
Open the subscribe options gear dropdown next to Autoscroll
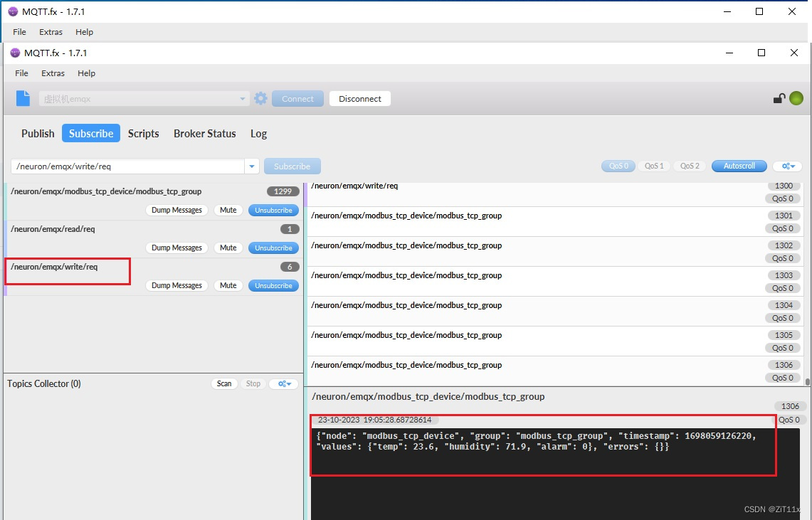788,166
